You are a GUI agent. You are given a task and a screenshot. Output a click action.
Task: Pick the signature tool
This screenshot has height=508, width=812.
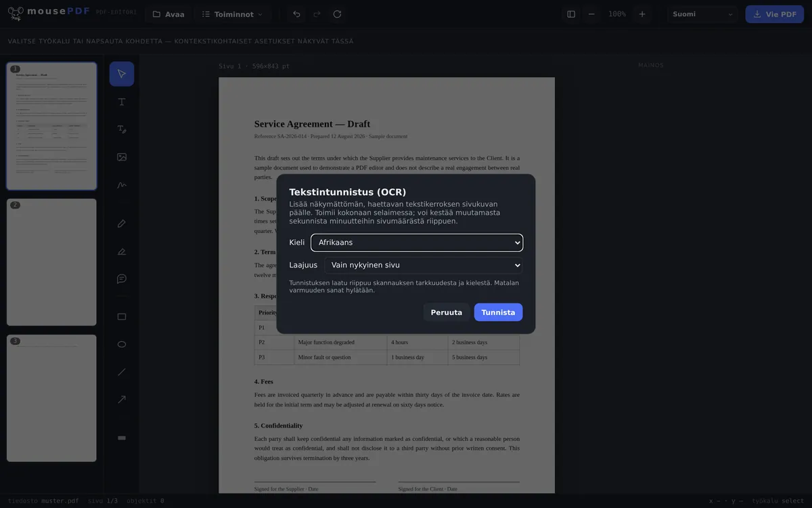click(122, 185)
